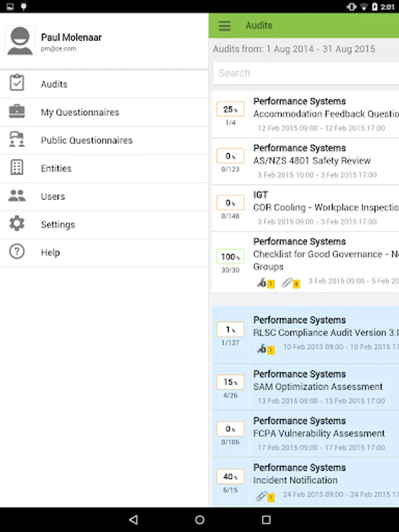
Task: Open the Settings gear icon
Action: [17, 224]
